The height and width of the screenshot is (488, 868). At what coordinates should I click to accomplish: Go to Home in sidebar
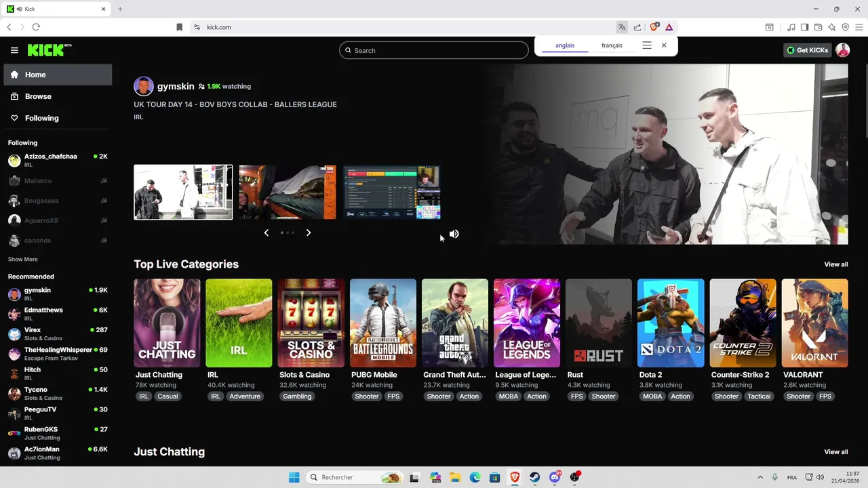pos(58,75)
